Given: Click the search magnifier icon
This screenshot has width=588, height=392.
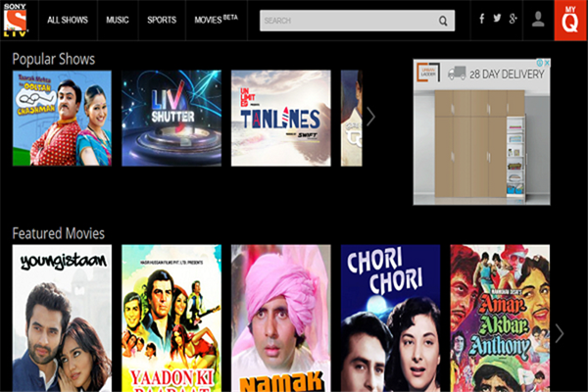Looking at the screenshot, I should point(443,20).
